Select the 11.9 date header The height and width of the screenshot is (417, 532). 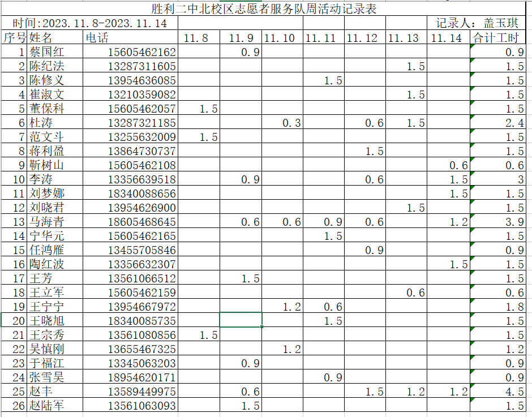click(x=241, y=37)
